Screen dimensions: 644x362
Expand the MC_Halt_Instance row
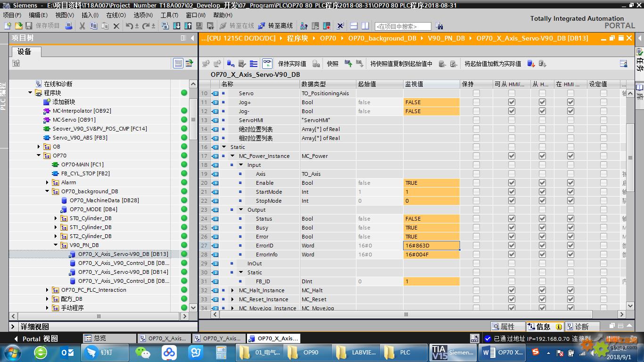233,290
